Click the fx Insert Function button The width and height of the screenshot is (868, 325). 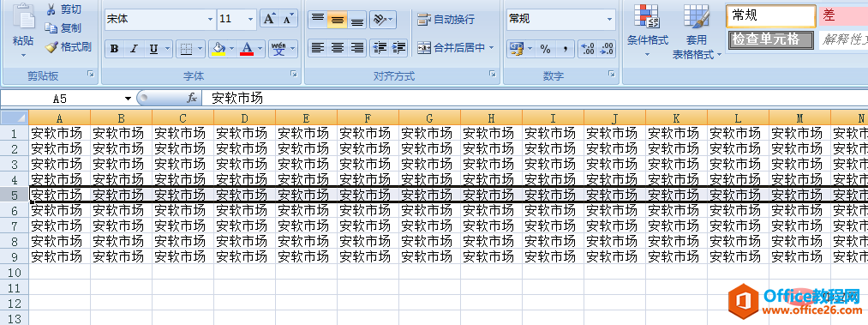pos(192,98)
